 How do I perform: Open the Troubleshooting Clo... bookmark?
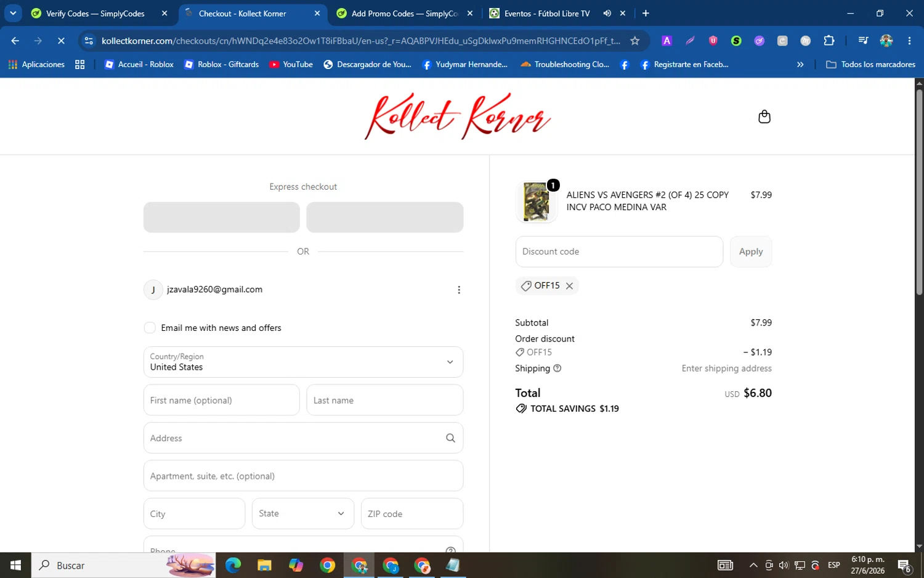(x=565, y=64)
